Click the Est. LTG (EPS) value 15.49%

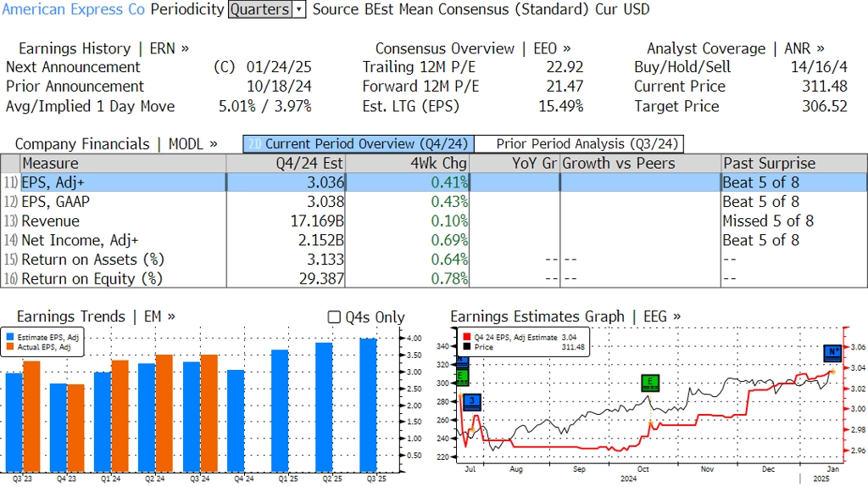[561, 106]
